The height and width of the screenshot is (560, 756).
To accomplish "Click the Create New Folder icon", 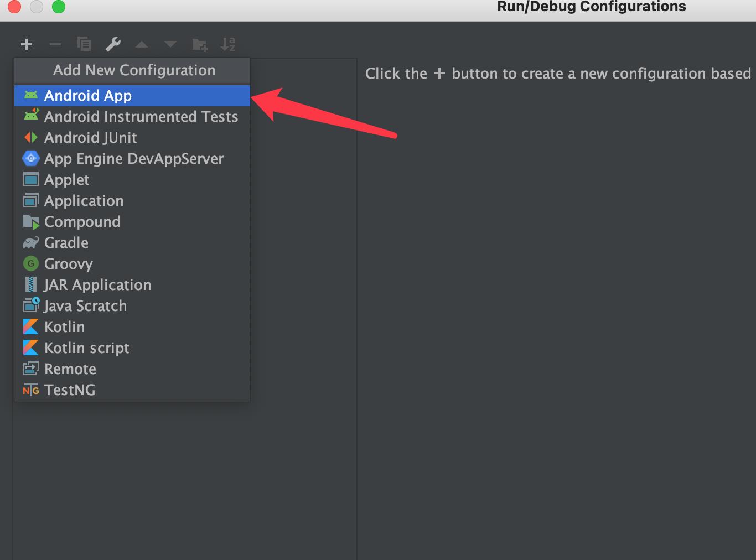I will click(200, 45).
